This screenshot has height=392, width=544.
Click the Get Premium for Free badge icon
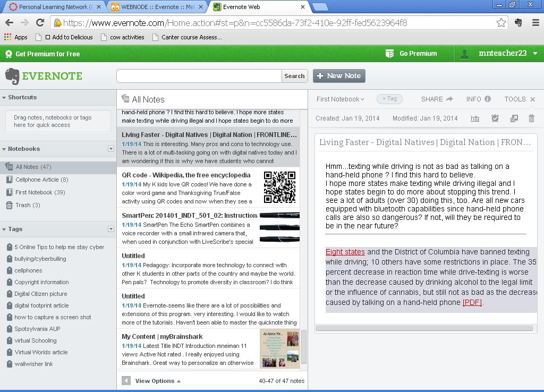click(8, 54)
